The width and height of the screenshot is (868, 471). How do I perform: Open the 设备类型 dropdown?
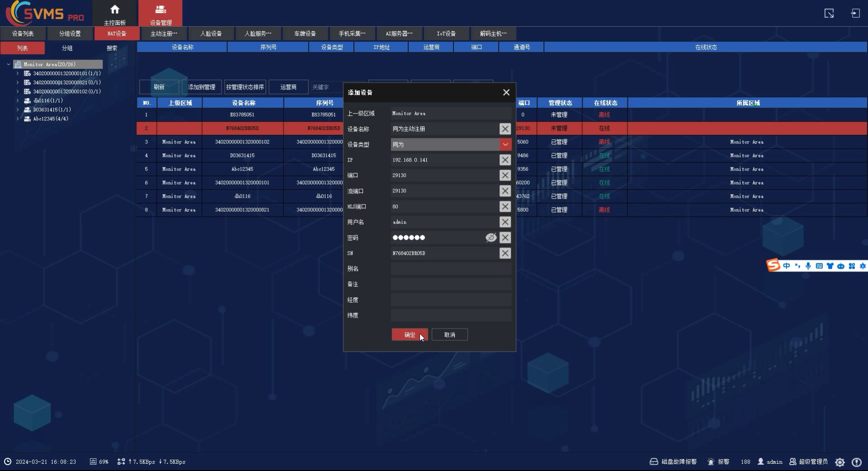click(505, 144)
